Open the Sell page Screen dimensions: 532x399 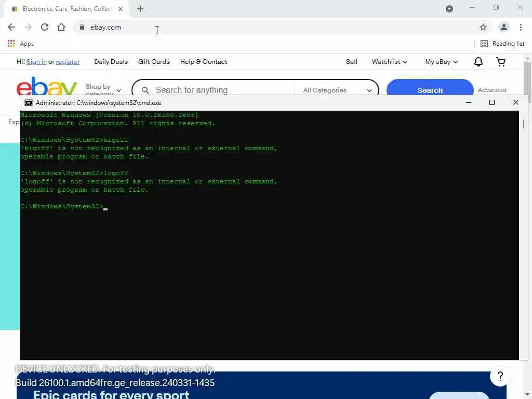coord(352,62)
